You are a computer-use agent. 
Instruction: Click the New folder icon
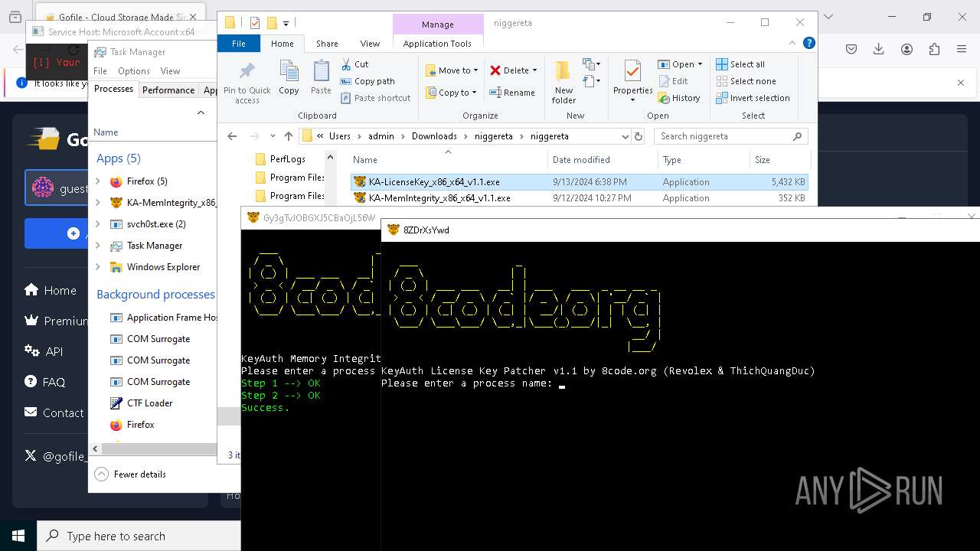[x=563, y=71]
